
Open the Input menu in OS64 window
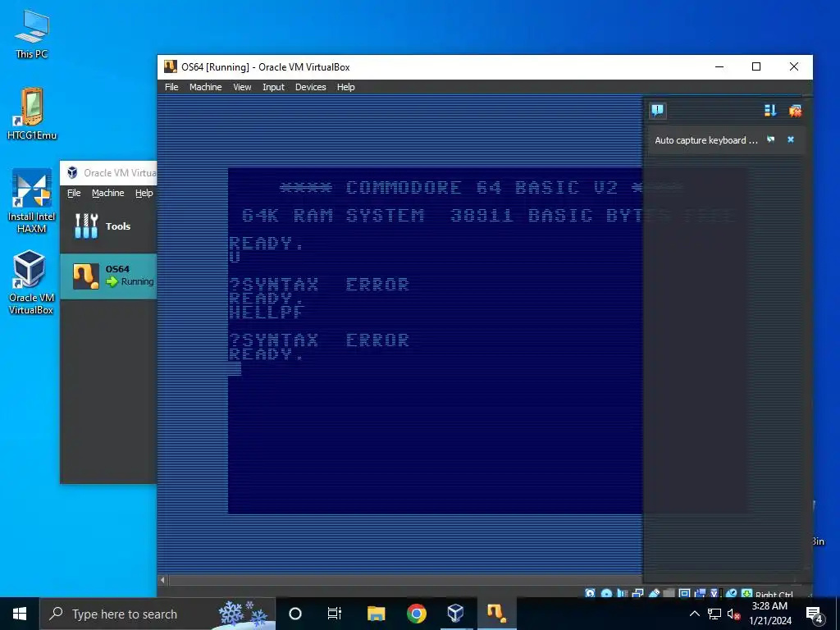pyautogui.click(x=273, y=87)
